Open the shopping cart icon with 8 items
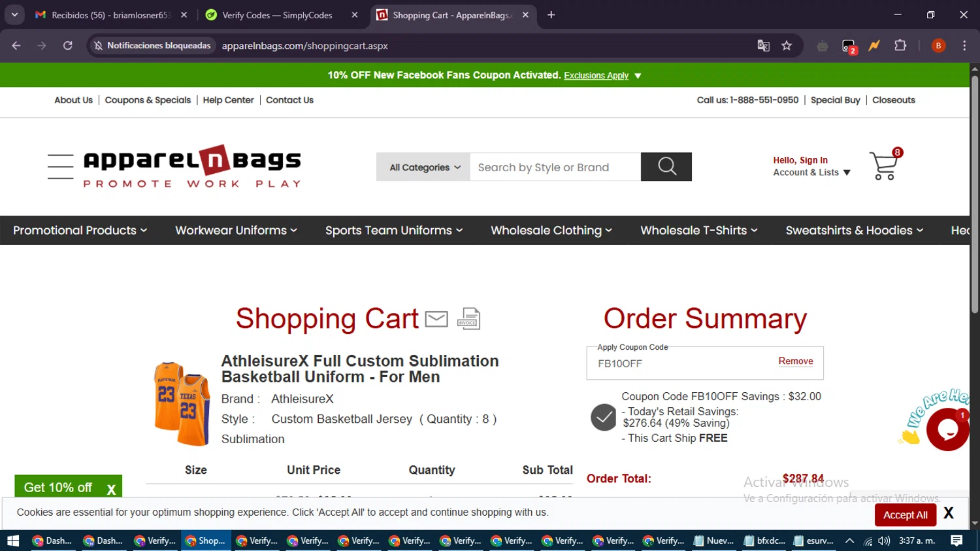 (x=885, y=164)
